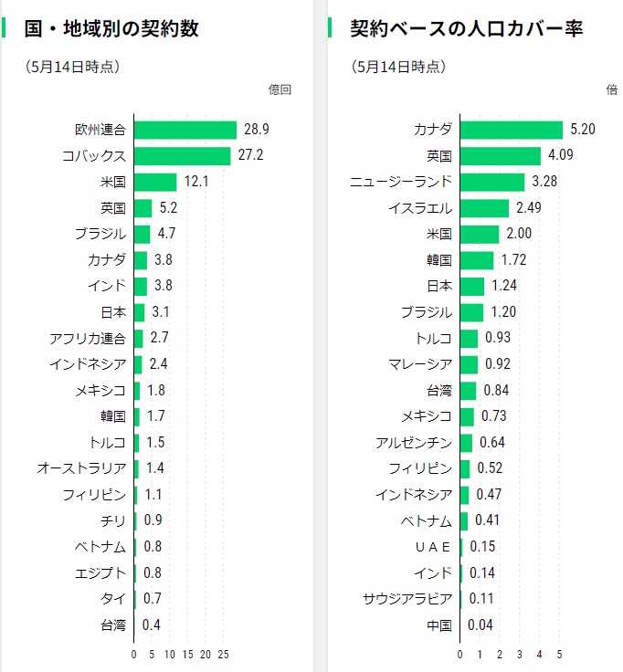Viewport: 623px width, 672px height.
Task: Select the ブラジル bar valued 4.7
Action: pos(143,234)
